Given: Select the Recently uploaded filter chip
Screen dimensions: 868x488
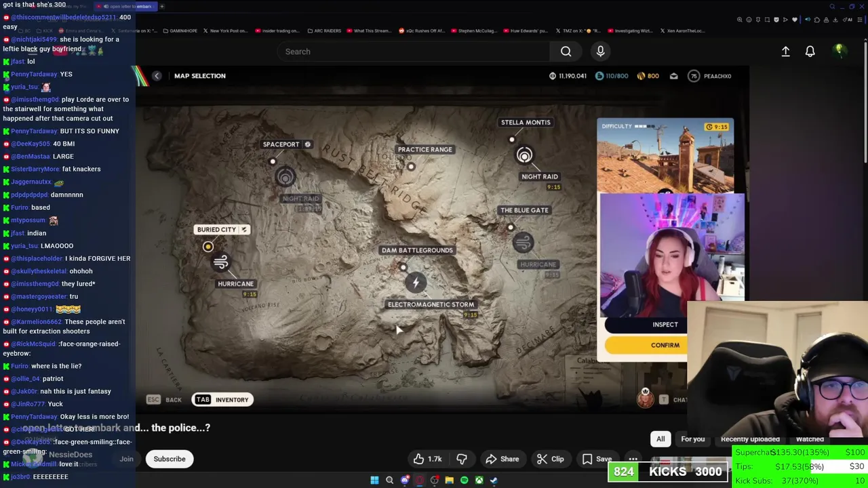Looking at the screenshot, I should (x=750, y=439).
